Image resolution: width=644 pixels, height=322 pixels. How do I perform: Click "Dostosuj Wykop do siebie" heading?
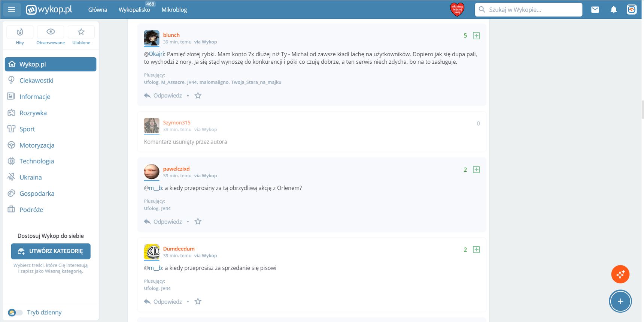pos(51,236)
